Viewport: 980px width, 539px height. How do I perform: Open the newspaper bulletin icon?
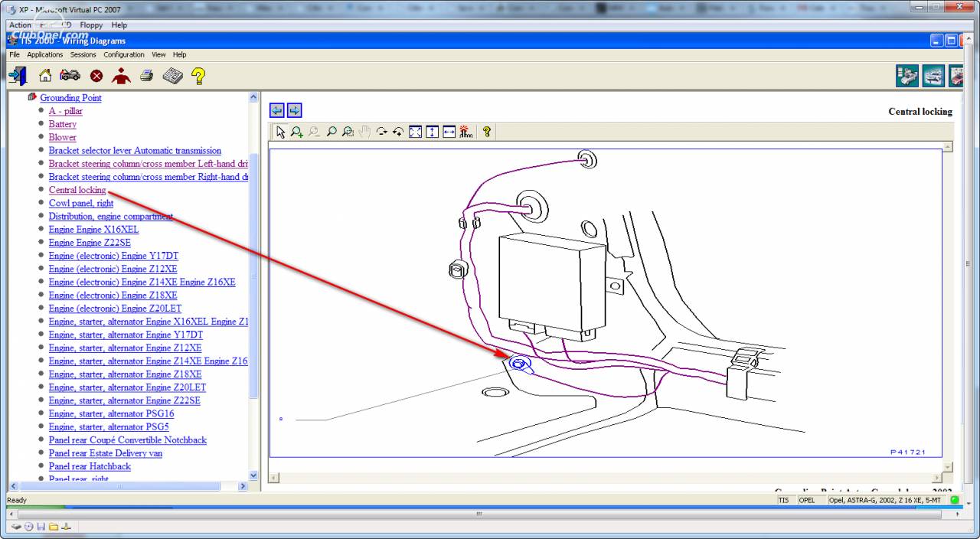tap(172, 76)
